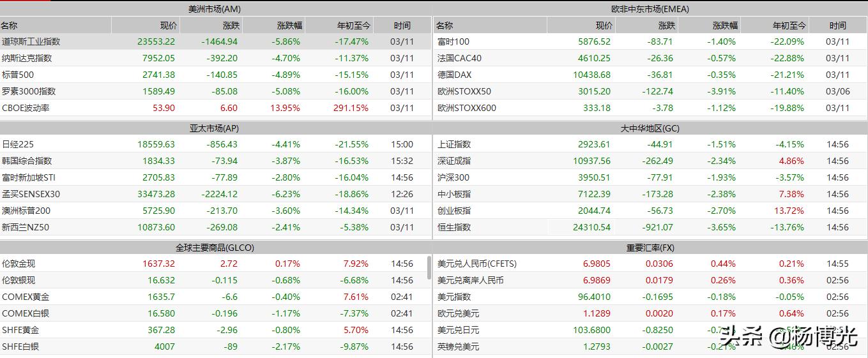Open 恒生指数 index details
This screenshot has height=358, width=868.
click(454, 227)
